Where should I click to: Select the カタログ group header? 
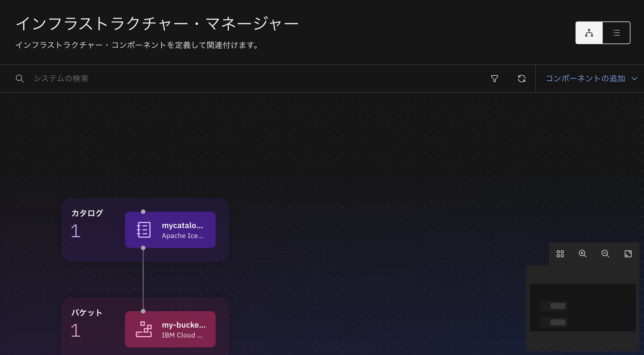pyautogui.click(x=87, y=213)
